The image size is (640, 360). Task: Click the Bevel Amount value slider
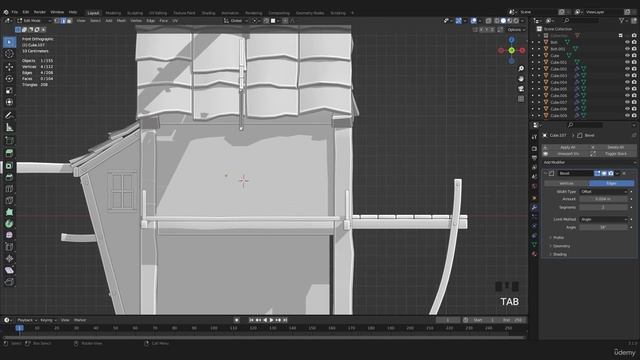click(604, 199)
